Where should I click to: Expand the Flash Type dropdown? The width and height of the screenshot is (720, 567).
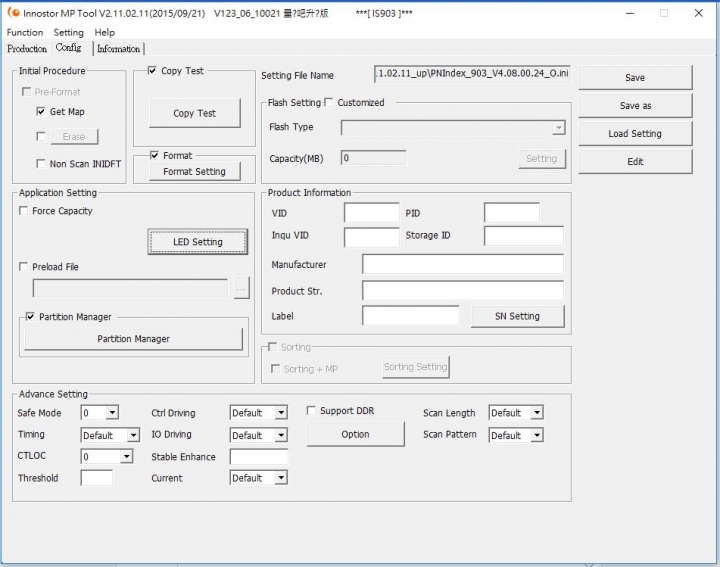click(x=558, y=128)
